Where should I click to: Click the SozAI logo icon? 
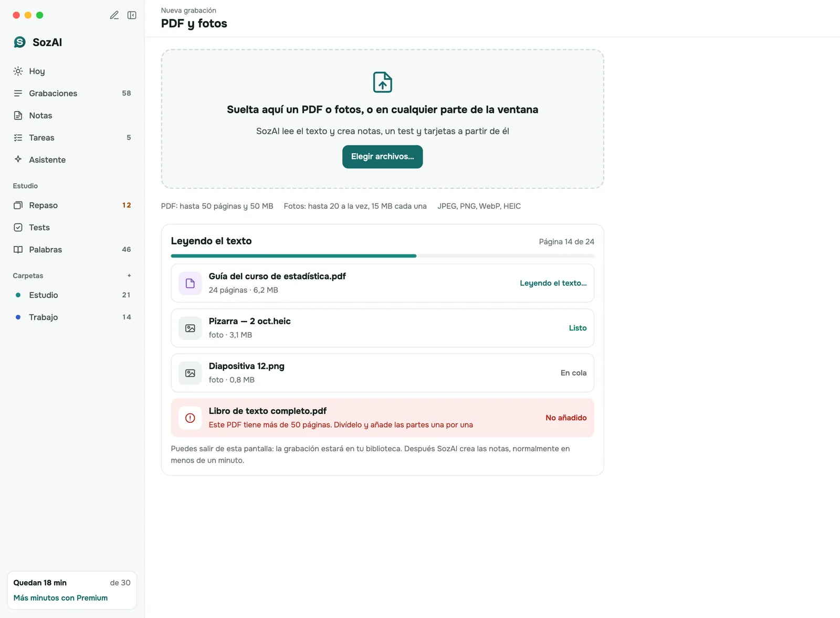point(19,42)
